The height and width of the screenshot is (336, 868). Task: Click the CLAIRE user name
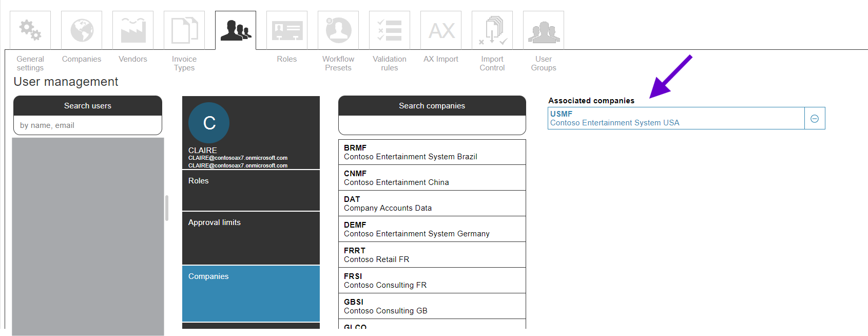click(203, 150)
